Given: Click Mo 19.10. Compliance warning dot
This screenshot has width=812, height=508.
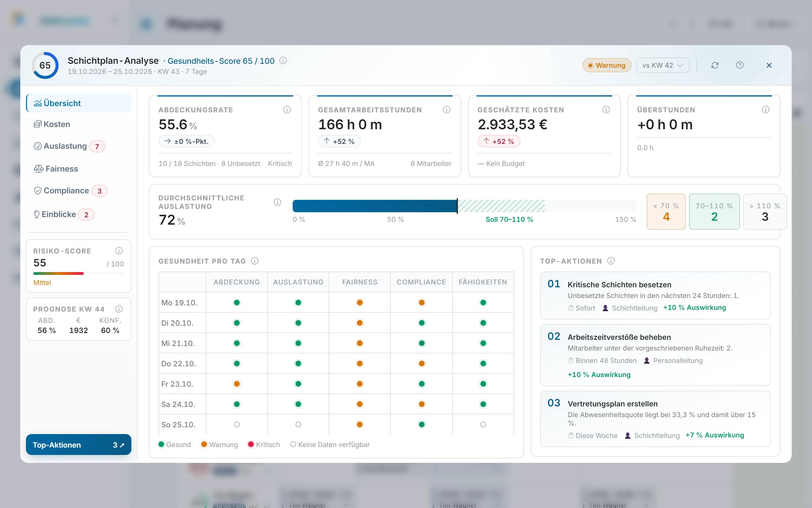Looking at the screenshot, I should (422, 302).
